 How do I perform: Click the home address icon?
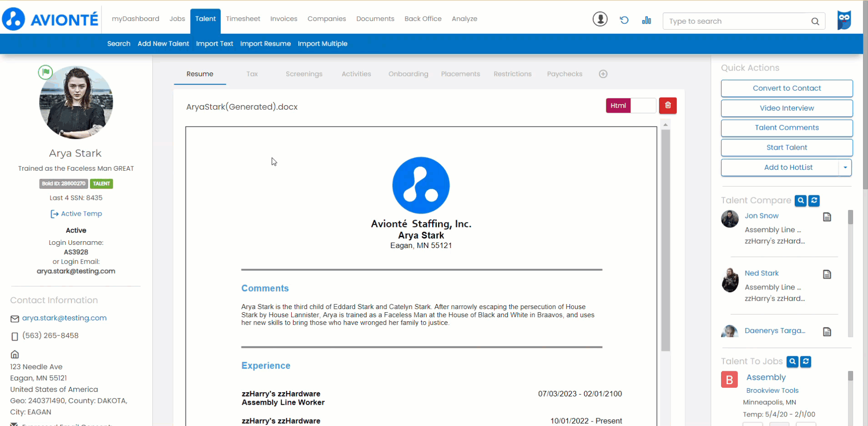tap(15, 354)
